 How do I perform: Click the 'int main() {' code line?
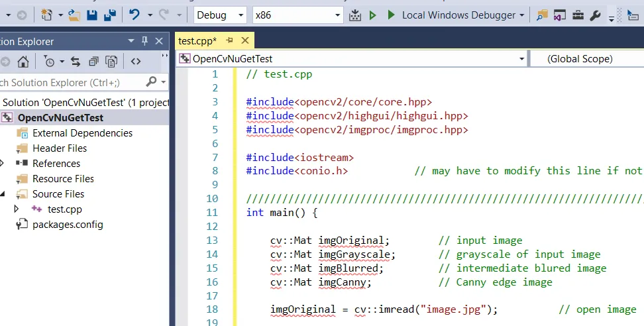click(x=282, y=213)
